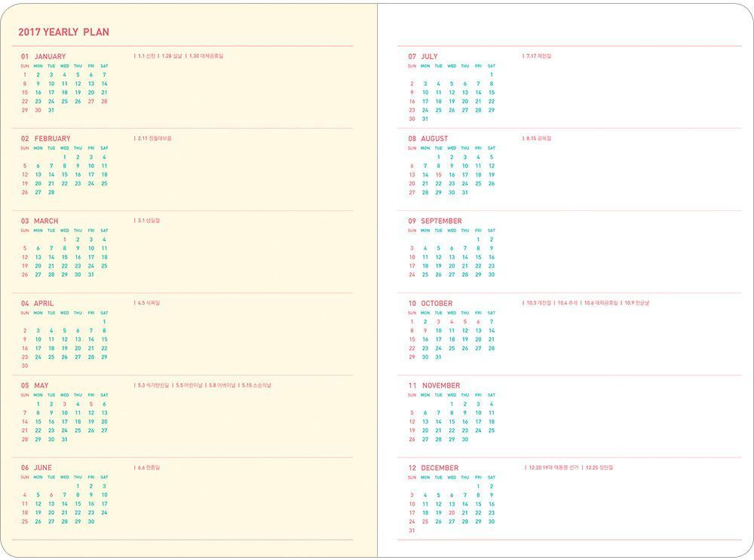Select the 01 JANUARY month header
The width and height of the screenshot is (754, 560).
[43, 57]
